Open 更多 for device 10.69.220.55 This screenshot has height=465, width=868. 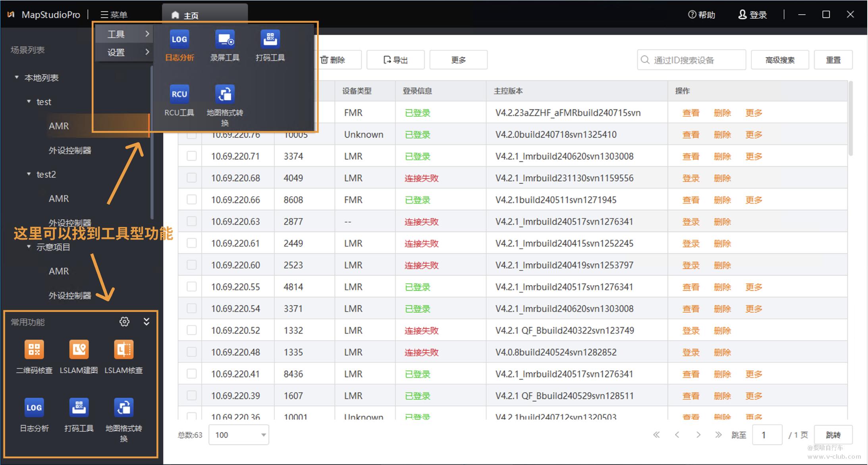tap(754, 287)
